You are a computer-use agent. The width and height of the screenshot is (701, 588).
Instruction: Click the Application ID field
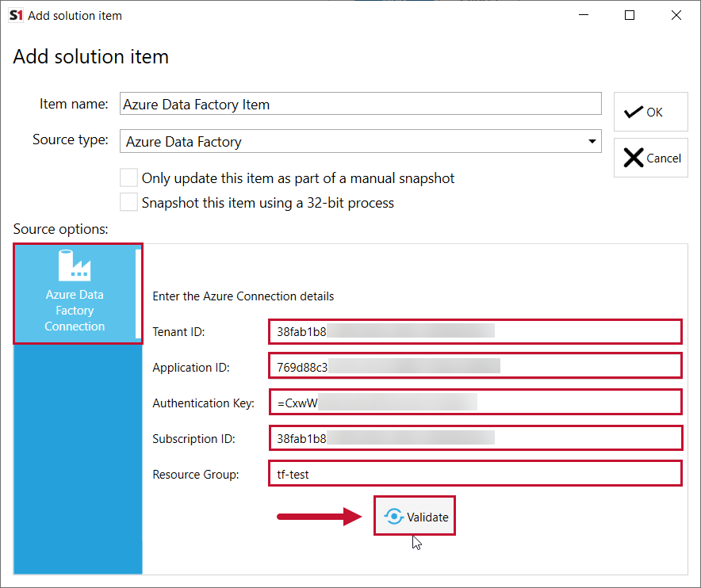point(475,366)
